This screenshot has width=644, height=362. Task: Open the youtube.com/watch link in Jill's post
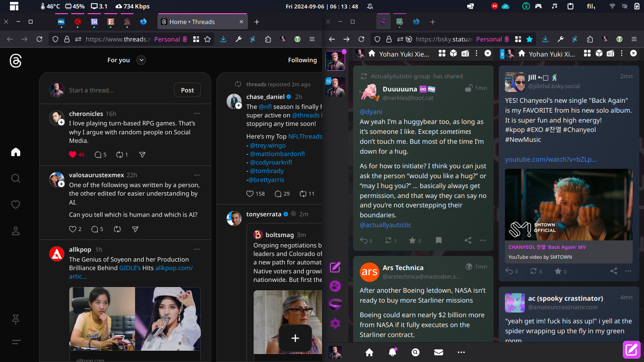coord(551,159)
